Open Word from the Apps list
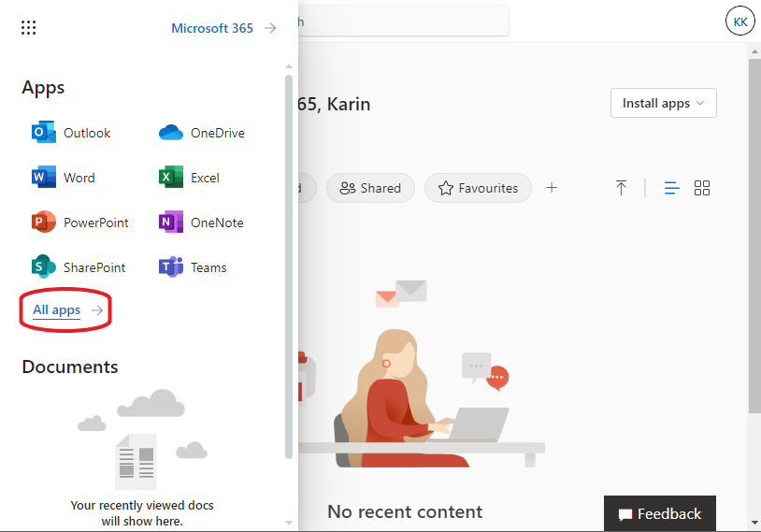This screenshot has width=761, height=532. [63, 177]
